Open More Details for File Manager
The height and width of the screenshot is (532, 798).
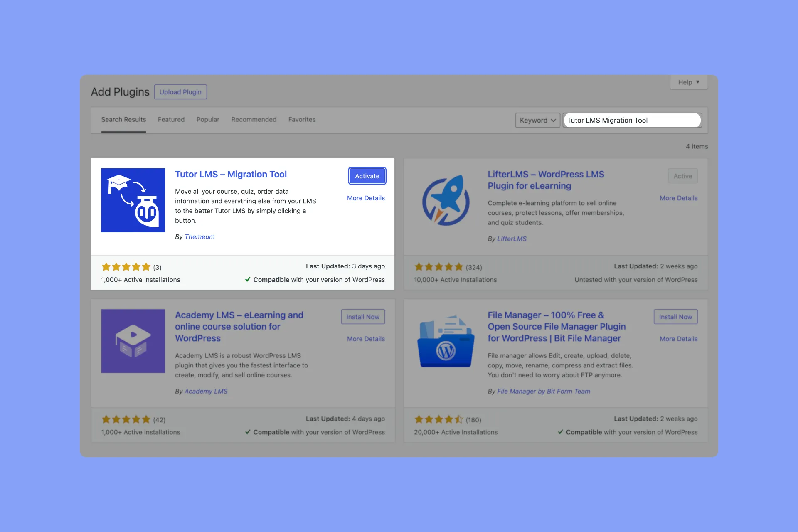point(678,339)
